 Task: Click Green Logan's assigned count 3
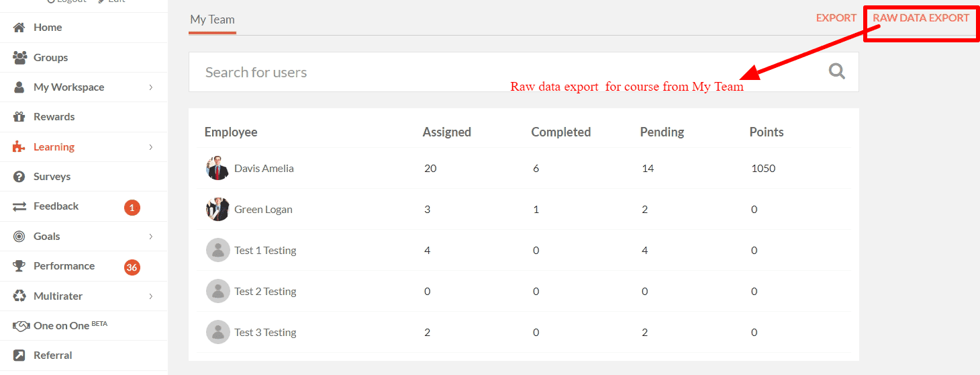(x=428, y=210)
